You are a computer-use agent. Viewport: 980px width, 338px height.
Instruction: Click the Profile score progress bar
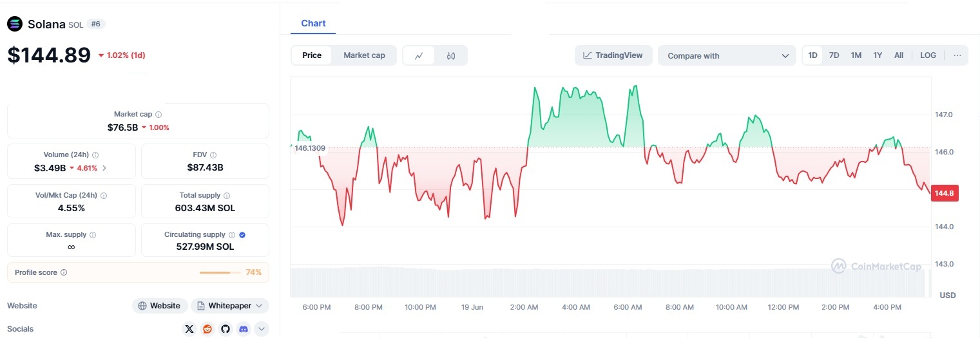220,272
